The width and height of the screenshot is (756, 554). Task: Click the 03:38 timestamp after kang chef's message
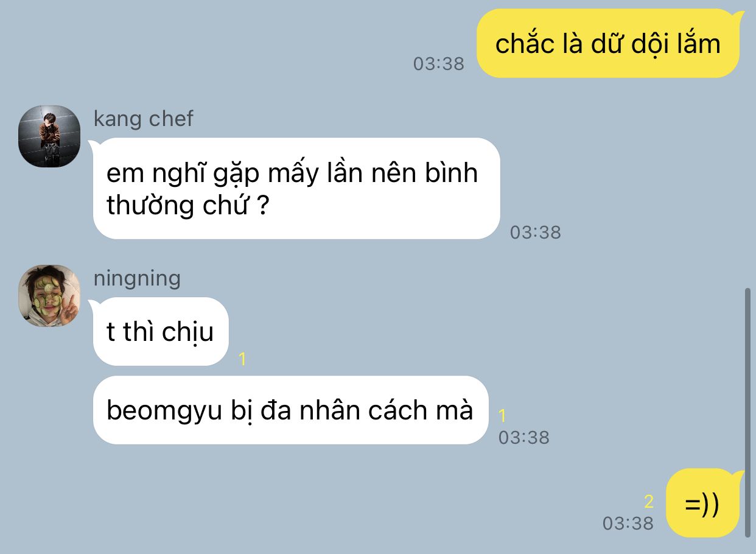point(536,232)
